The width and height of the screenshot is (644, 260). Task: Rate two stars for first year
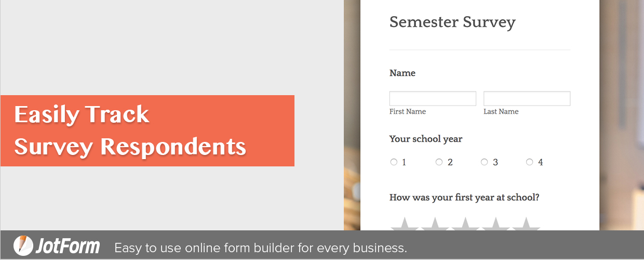click(435, 225)
